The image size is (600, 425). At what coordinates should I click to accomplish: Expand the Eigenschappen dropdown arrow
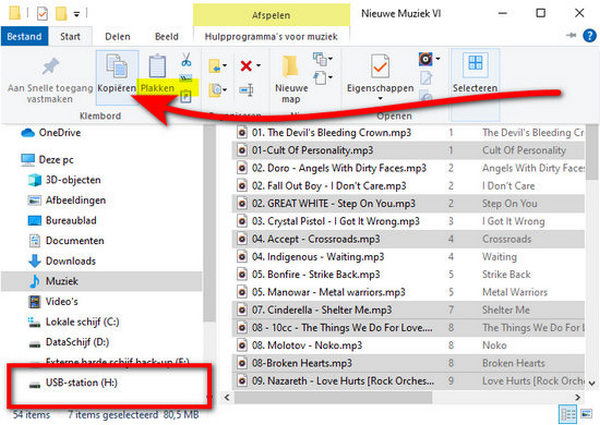point(380,99)
